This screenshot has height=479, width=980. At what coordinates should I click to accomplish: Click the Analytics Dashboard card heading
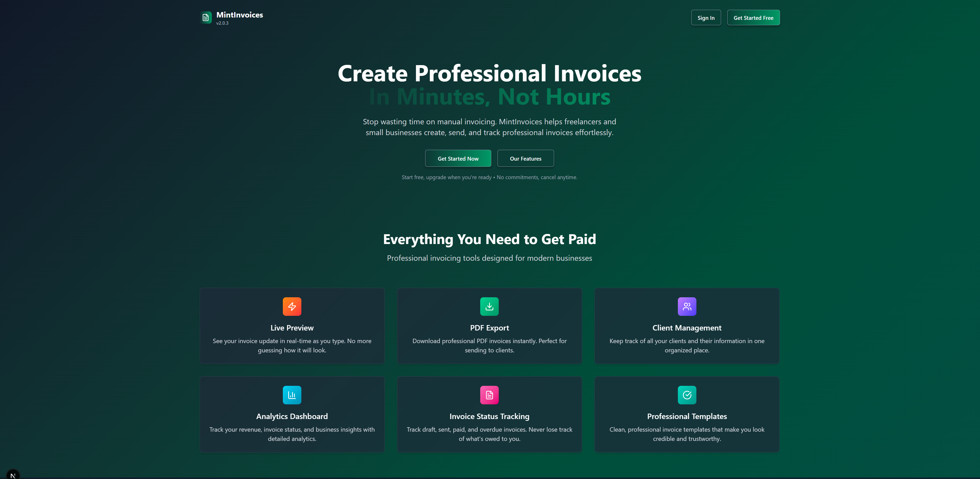click(x=292, y=417)
